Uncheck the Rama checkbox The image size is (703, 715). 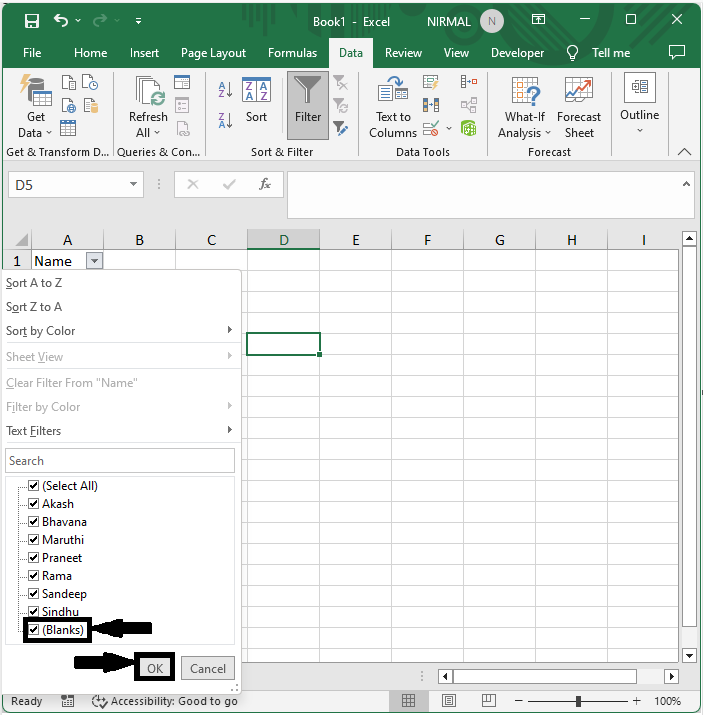pyautogui.click(x=33, y=575)
